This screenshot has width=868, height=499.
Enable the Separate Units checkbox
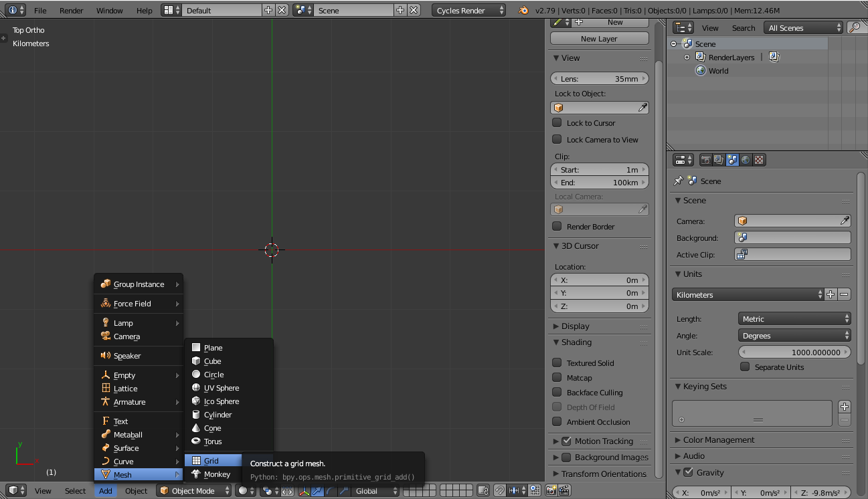pos(745,367)
